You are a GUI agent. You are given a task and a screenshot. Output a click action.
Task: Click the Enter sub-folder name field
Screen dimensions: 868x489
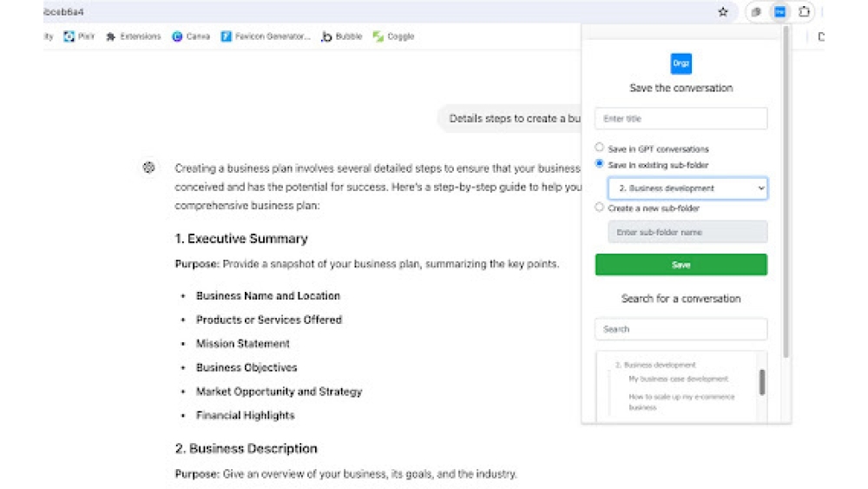pos(687,232)
